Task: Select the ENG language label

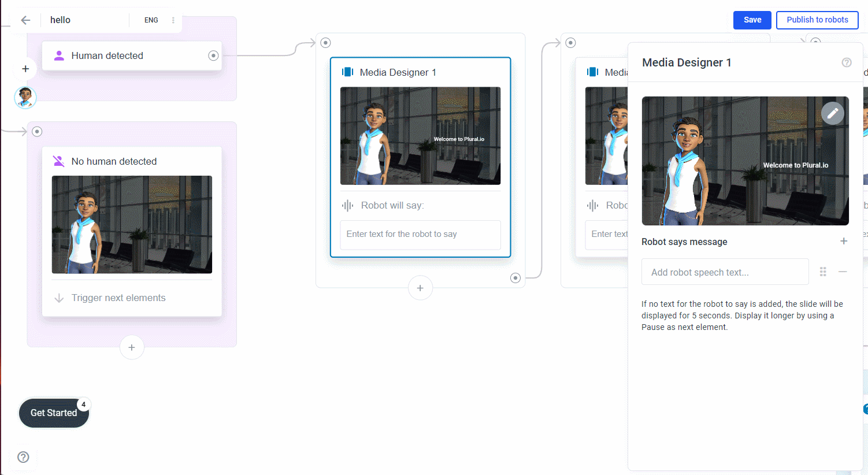Action: tap(151, 20)
